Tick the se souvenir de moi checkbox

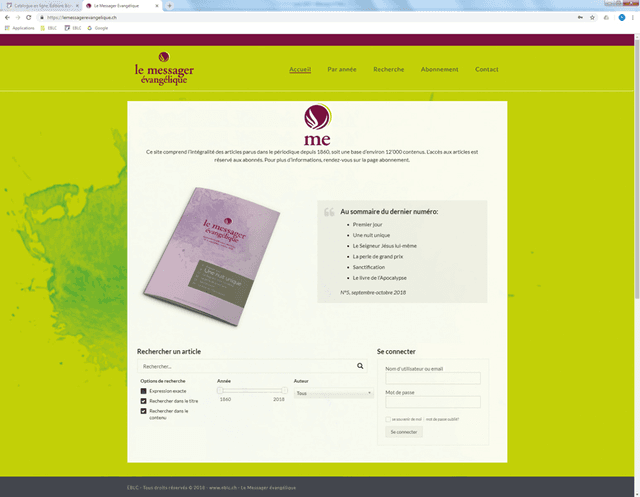pyautogui.click(x=388, y=419)
